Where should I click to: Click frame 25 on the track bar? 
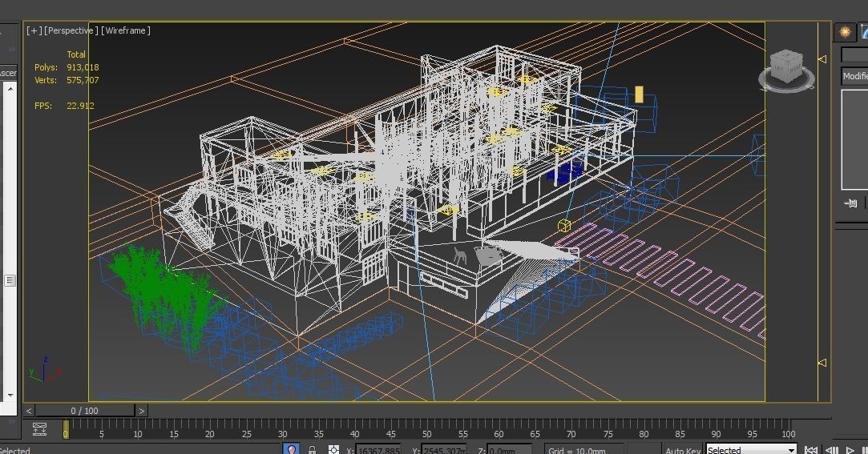246,433
